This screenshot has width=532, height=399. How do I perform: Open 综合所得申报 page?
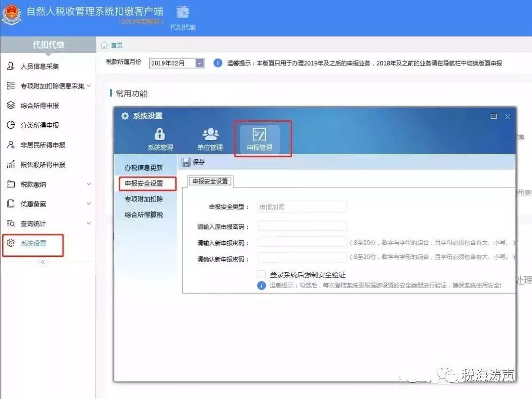coord(40,106)
